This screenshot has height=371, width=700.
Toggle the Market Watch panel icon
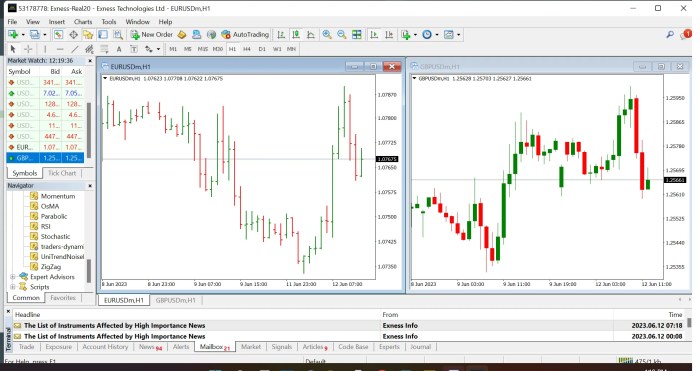coord(58,34)
